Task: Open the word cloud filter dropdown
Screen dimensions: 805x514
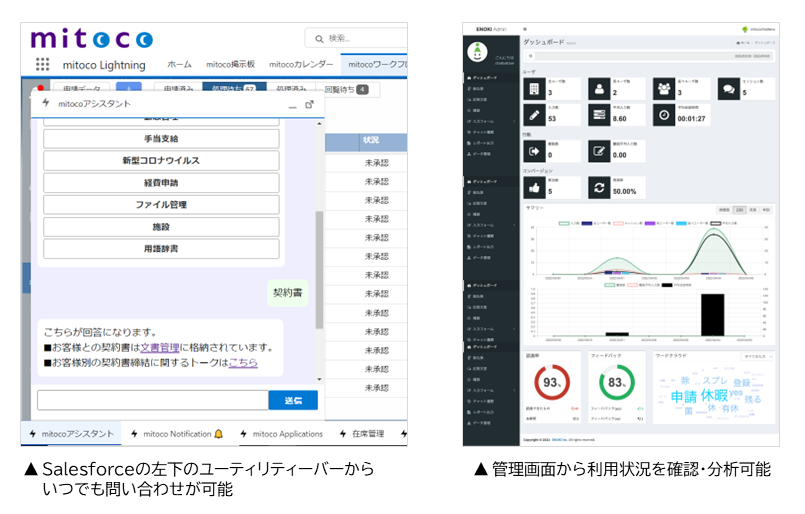Action: [x=758, y=356]
